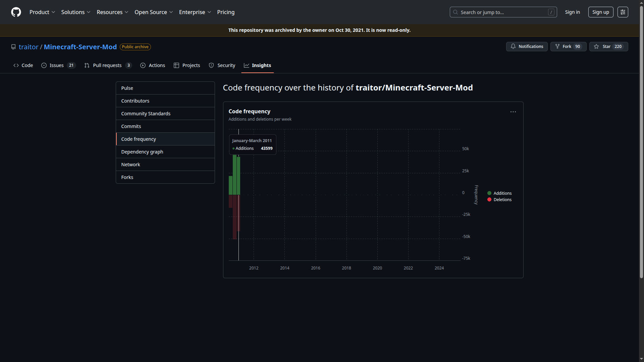
Task: Click the search magnifier icon
Action: pyautogui.click(x=455, y=12)
